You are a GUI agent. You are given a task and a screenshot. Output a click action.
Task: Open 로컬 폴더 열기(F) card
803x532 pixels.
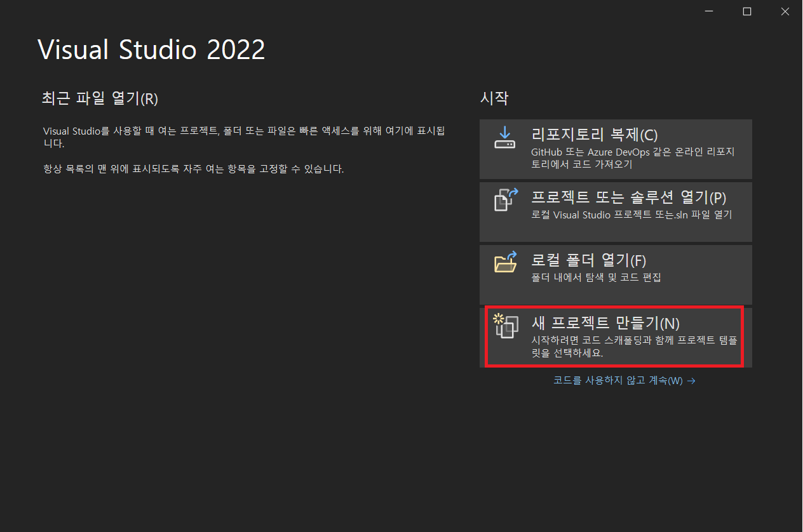[x=616, y=274]
